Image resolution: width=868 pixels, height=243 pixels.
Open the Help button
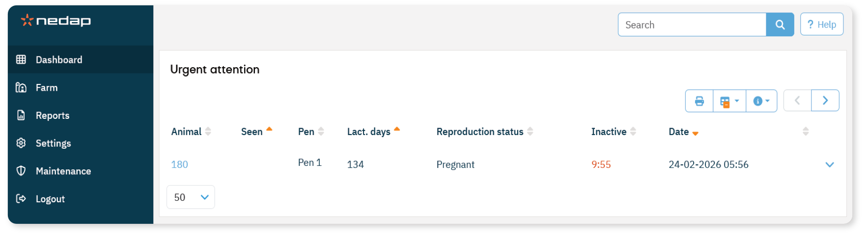point(821,25)
